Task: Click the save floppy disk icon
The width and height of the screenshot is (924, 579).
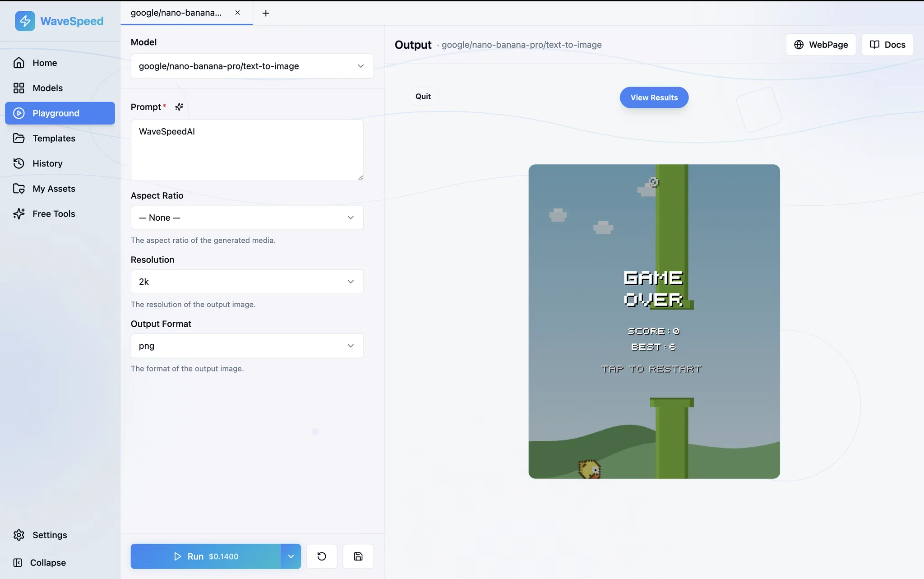Action: [x=358, y=556]
